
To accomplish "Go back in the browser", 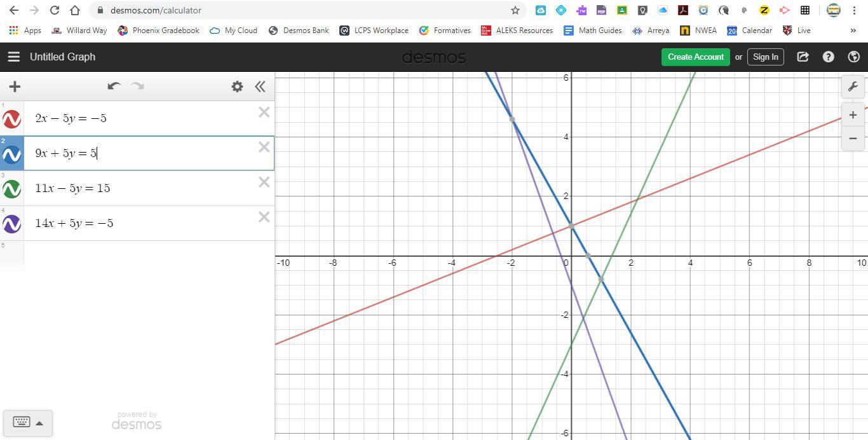I will (x=14, y=10).
